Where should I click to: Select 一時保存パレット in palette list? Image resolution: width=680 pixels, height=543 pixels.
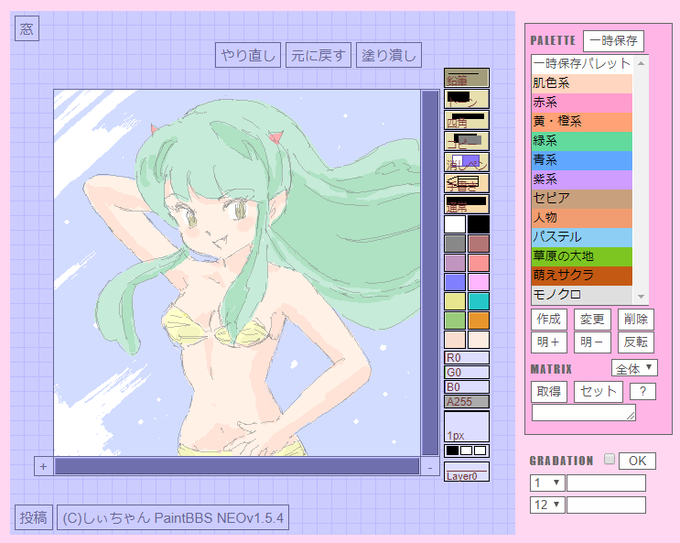582,64
